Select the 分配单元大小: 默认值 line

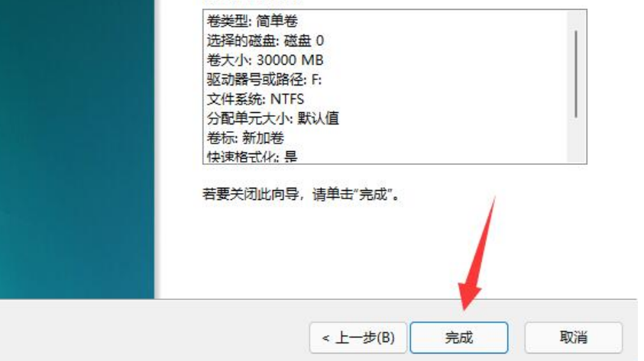coord(273,118)
